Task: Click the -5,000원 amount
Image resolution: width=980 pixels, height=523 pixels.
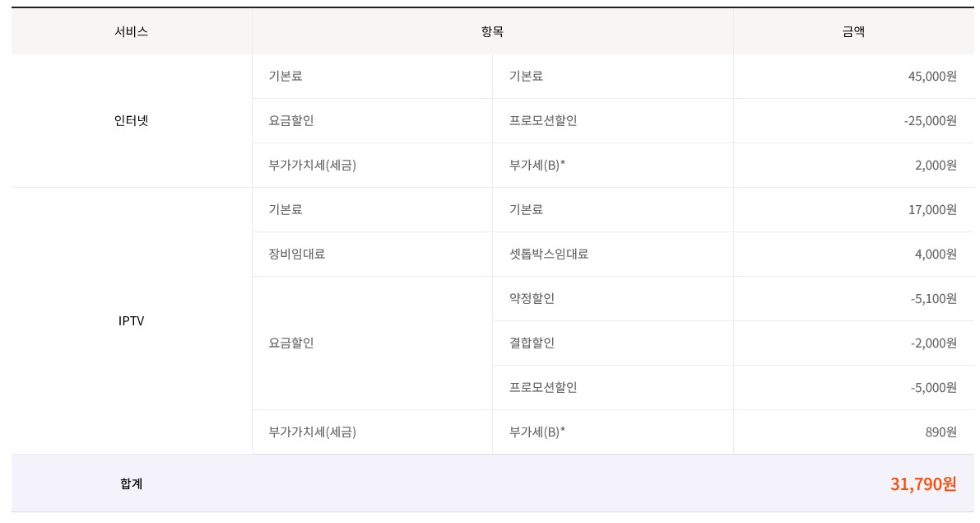Action: pyautogui.click(x=933, y=387)
